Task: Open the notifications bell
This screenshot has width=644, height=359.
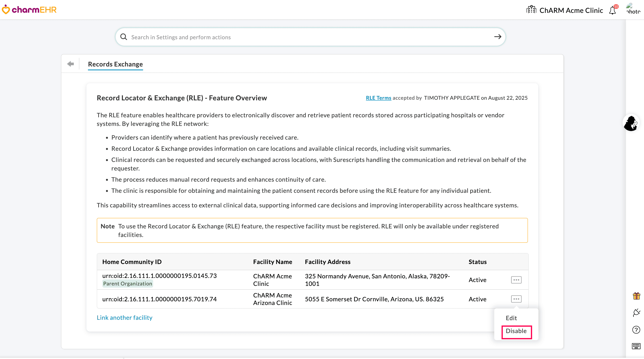Action: 612,11
